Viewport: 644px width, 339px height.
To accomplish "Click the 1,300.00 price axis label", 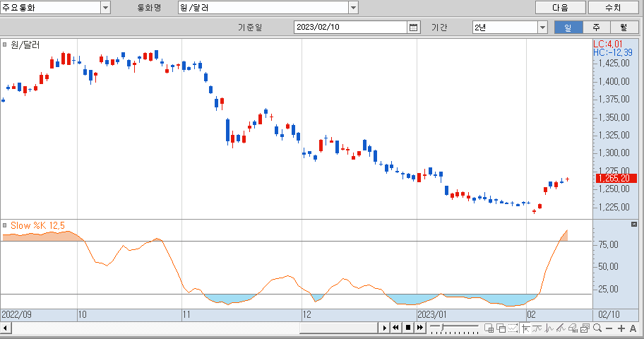I will click(614, 153).
